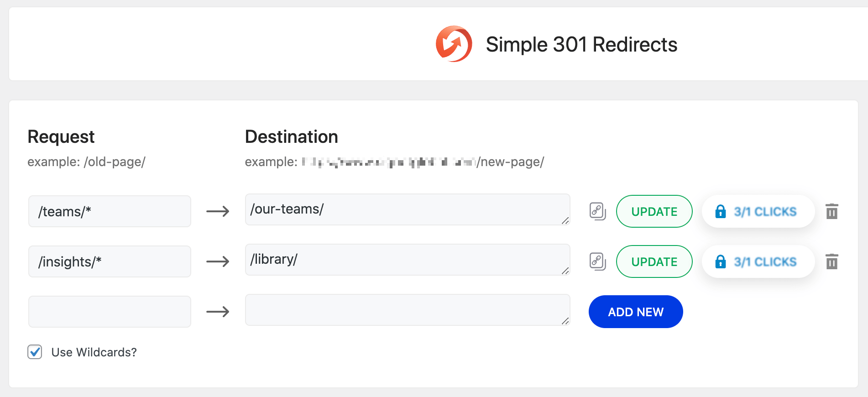Click the link icon beside /library/ destination
Screen dimensions: 868x397
[597, 261]
